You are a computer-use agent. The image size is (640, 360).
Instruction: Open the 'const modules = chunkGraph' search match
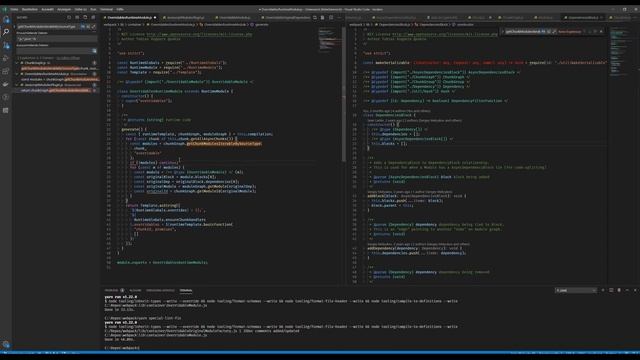click(59, 79)
